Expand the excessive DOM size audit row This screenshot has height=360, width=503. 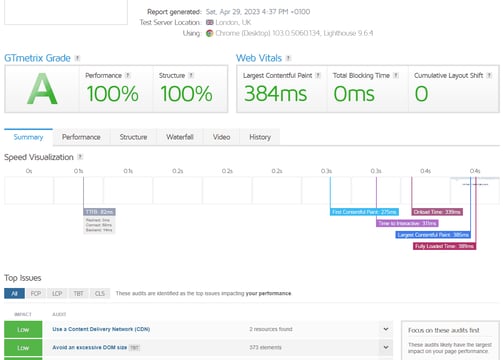point(386,347)
